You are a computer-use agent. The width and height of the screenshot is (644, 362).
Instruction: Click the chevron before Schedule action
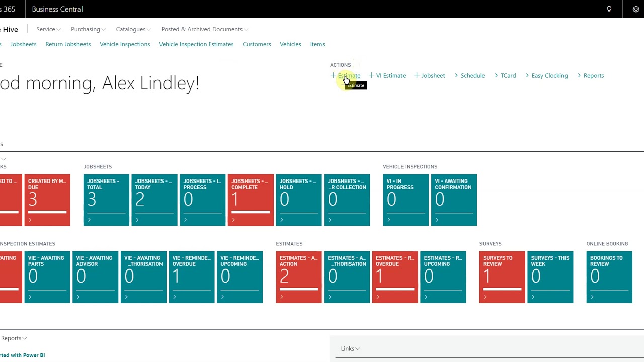click(x=456, y=75)
